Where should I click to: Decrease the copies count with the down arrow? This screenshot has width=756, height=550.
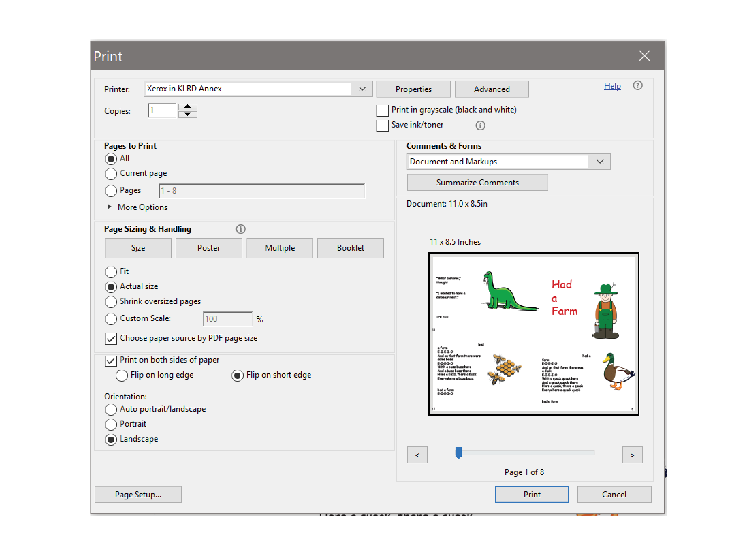(x=188, y=114)
